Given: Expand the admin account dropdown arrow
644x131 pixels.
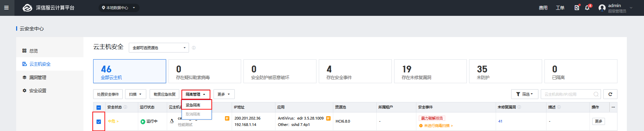Looking at the screenshot, I should coord(631,8).
